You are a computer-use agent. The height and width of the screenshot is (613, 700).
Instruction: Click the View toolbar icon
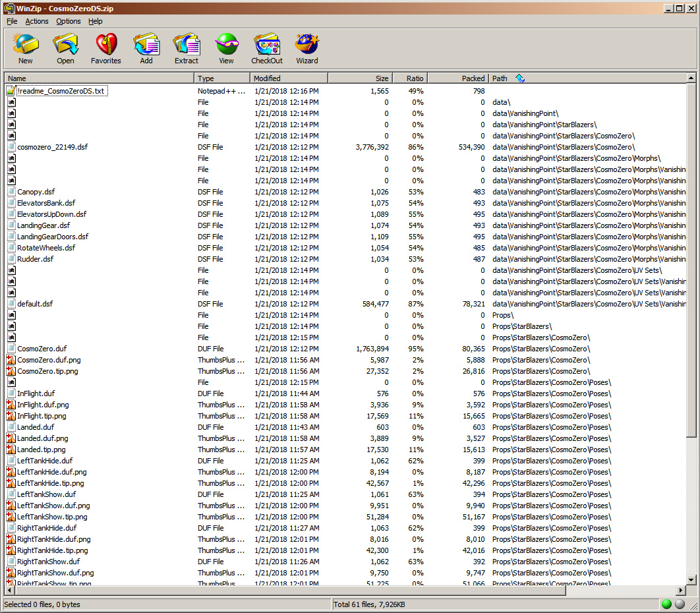point(226,45)
